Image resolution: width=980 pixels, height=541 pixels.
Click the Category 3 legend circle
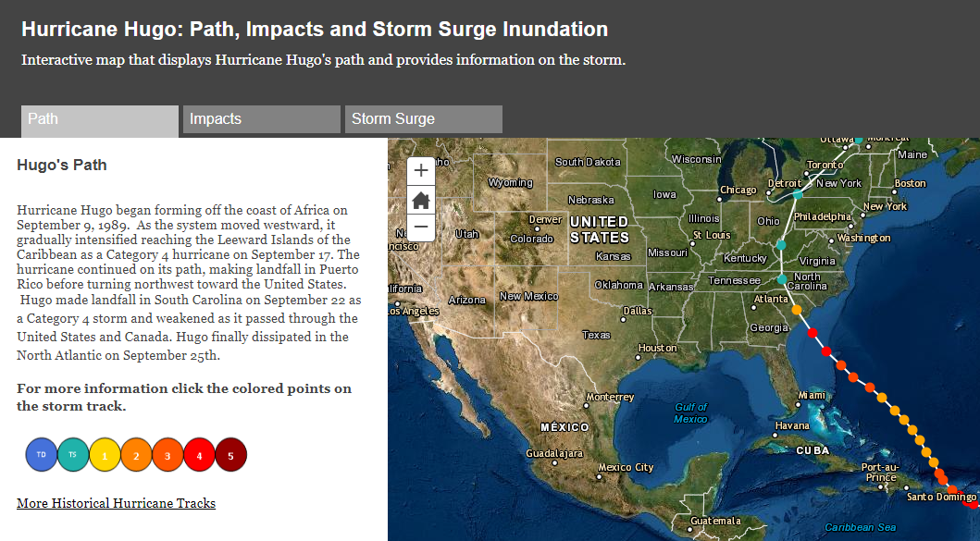(x=167, y=455)
